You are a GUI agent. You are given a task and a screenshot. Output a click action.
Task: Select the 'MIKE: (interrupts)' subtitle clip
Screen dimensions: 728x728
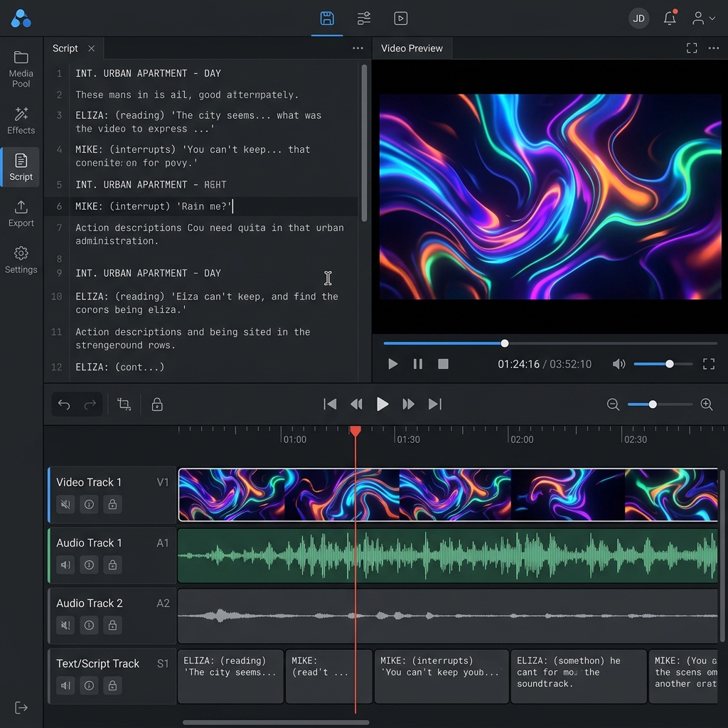441,677
